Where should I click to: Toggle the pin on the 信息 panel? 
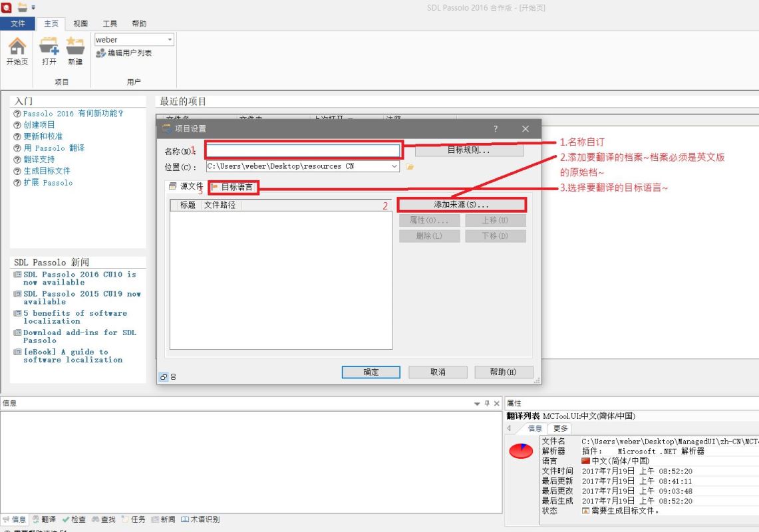487,403
